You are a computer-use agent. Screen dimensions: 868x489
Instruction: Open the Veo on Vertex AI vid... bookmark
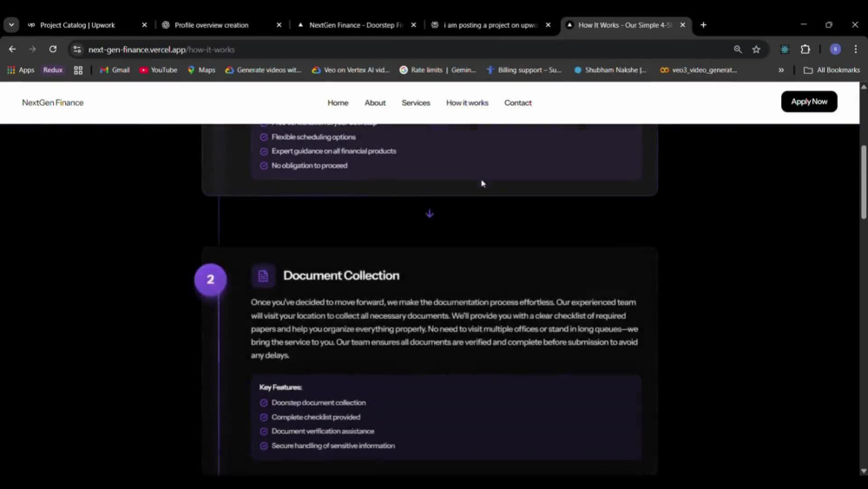click(351, 69)
